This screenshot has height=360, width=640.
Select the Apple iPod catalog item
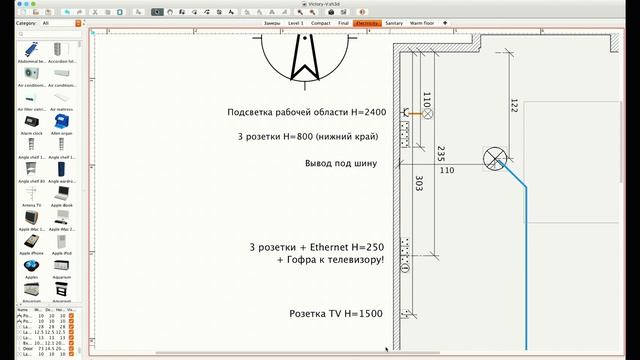point(62,245)
